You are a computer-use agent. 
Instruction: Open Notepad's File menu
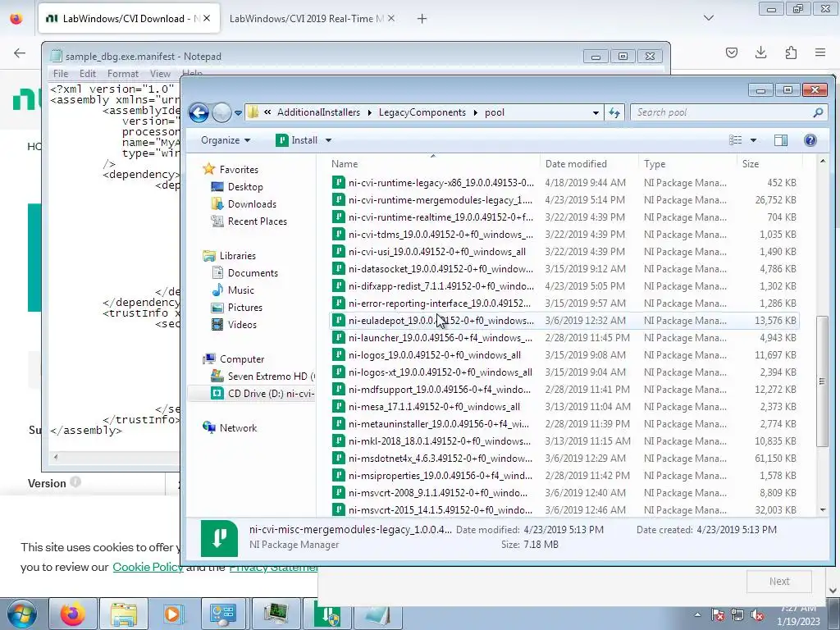coord(61,74)
